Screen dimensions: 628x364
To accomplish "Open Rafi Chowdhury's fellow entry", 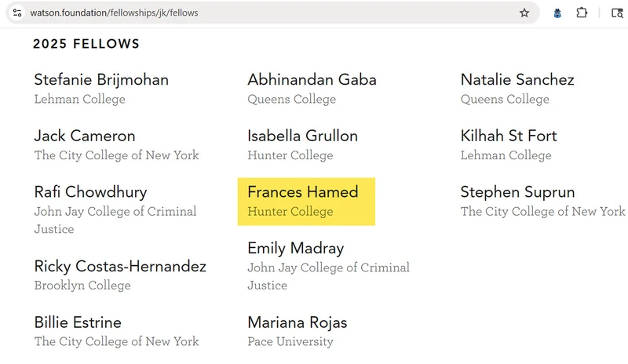I will point(90,192).
